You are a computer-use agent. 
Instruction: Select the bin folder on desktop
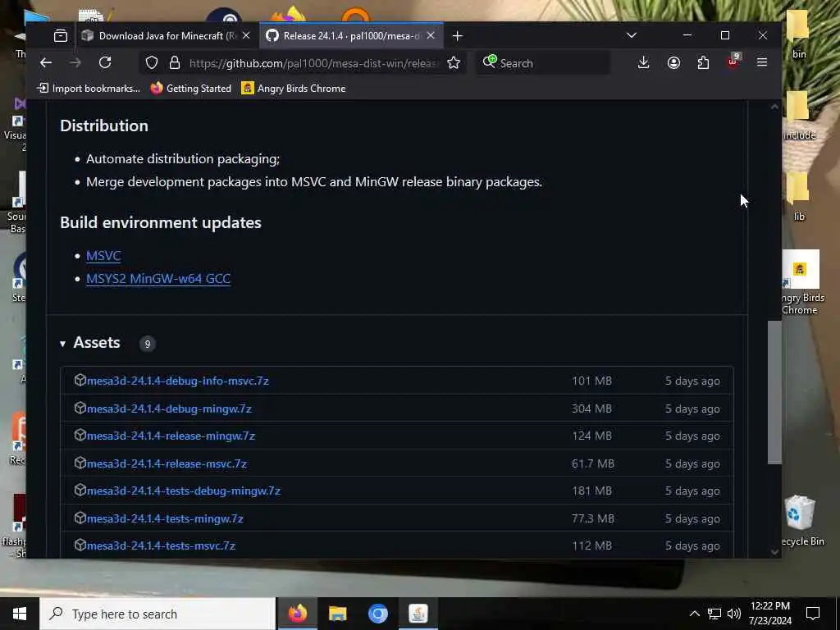[799, 33]
